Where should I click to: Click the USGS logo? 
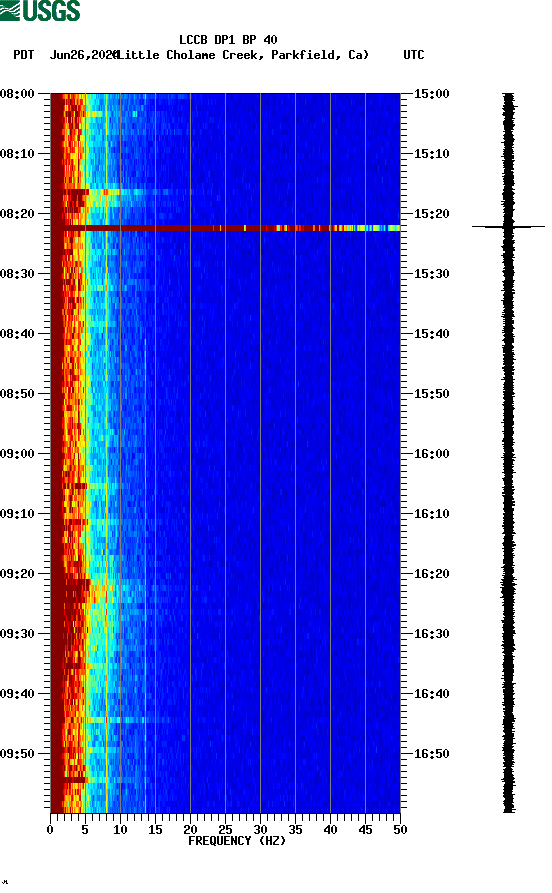click(x=40, y=10)
